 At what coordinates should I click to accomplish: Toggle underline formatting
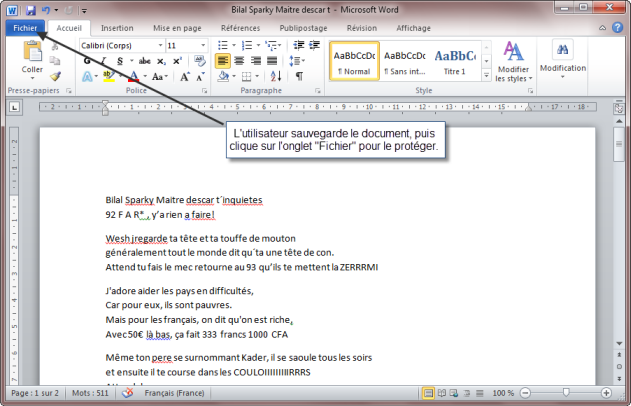point(117,61)
